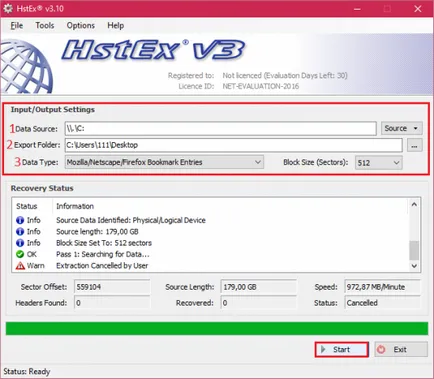Viewport: 434px width, 379px height.
Task: Click the Sector Offset value 559104
Action: [x=112, y=287]
